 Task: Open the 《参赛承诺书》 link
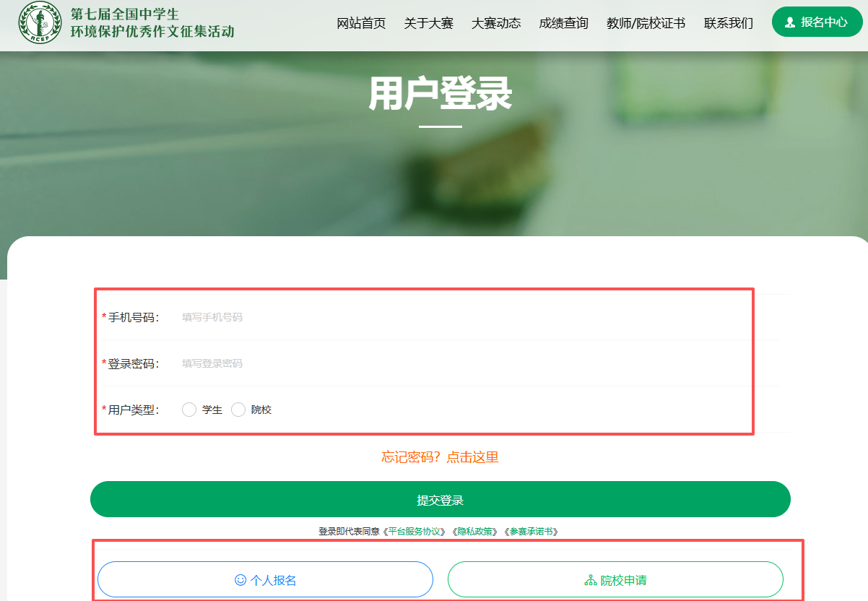tap(530, 532)
